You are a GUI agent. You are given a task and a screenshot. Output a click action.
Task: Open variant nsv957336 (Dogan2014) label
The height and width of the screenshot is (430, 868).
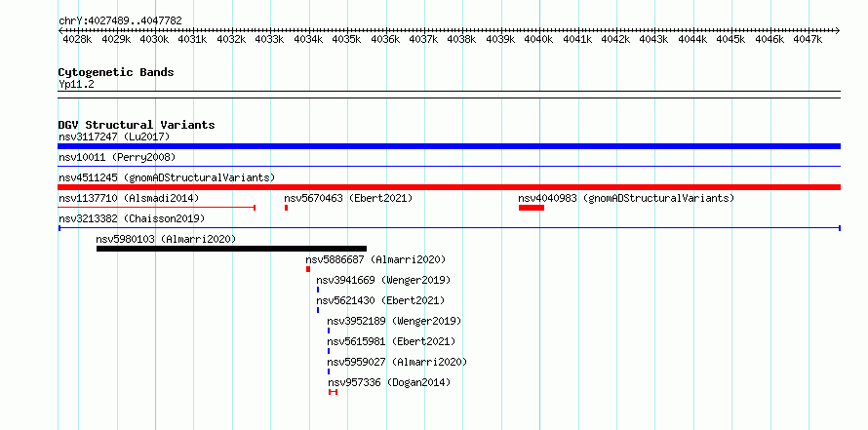point(389,382)
